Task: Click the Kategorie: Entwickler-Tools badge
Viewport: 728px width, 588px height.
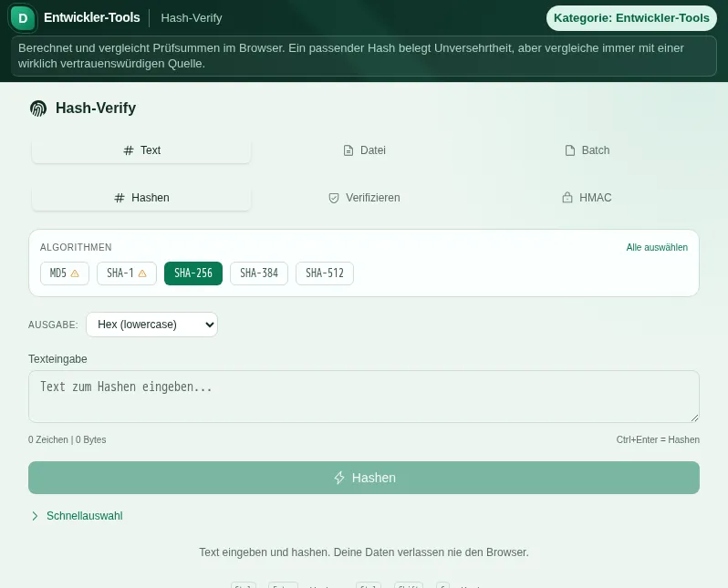Action: 631,18
